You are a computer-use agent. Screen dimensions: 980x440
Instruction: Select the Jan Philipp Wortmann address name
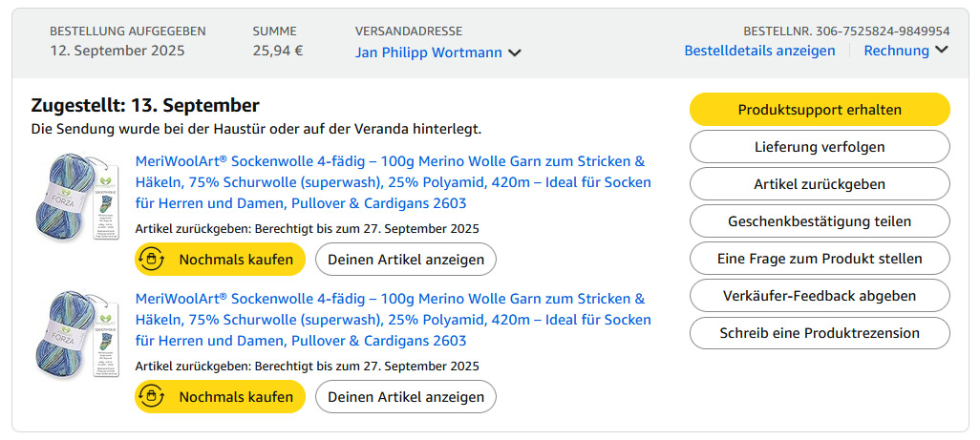[428, 52]
